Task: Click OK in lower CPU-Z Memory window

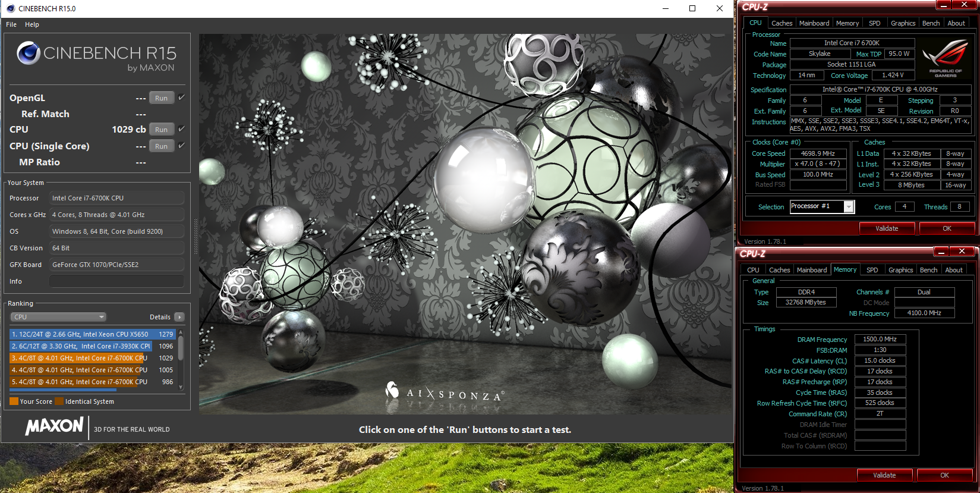Action: click(x=944, y=475)
